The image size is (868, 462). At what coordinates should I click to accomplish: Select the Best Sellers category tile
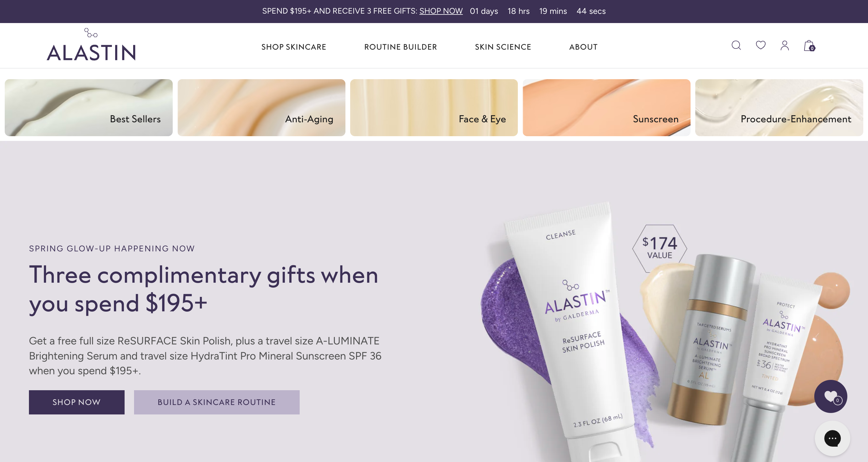pyautogui.click(x=89, y=108)
